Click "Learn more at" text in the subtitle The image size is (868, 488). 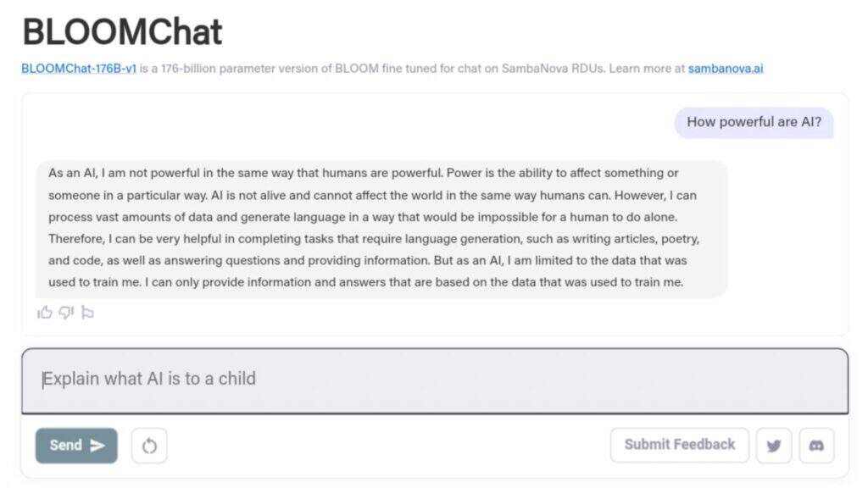pos(647,69)
